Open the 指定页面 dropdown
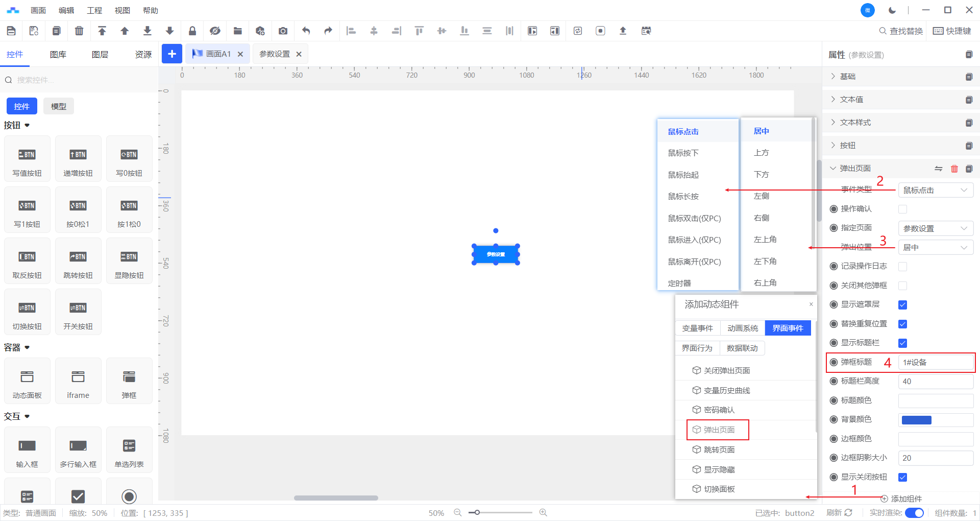The height and width of the screenshot is (521, 980). tap(935, 228)
